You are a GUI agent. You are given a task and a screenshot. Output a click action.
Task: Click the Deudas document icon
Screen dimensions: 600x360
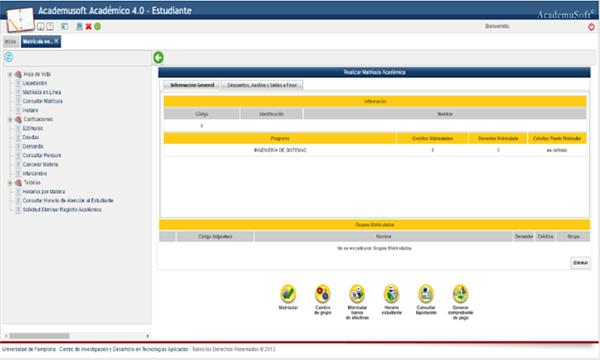18,137
